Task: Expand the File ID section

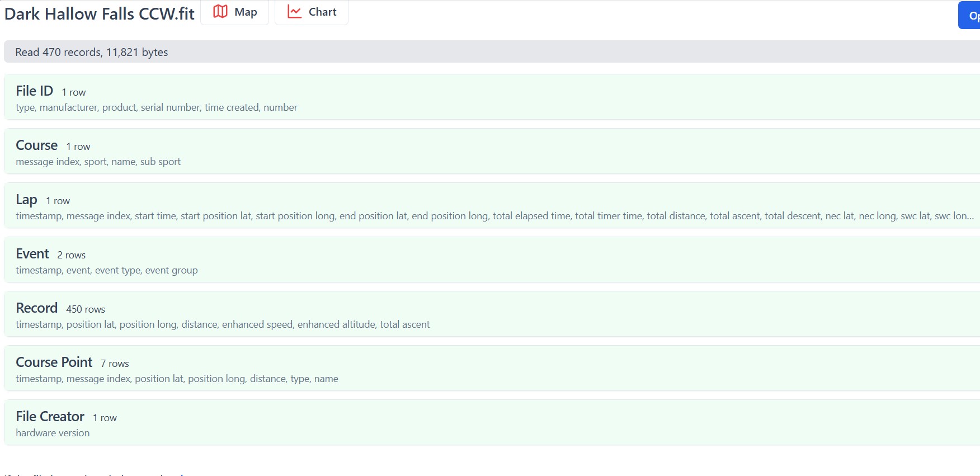Action: (35, 91)
